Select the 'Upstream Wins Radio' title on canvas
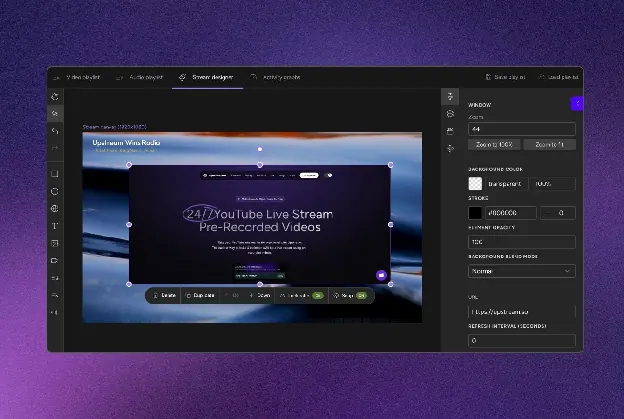This screenshot has width=624, height=419. (126, 142)
